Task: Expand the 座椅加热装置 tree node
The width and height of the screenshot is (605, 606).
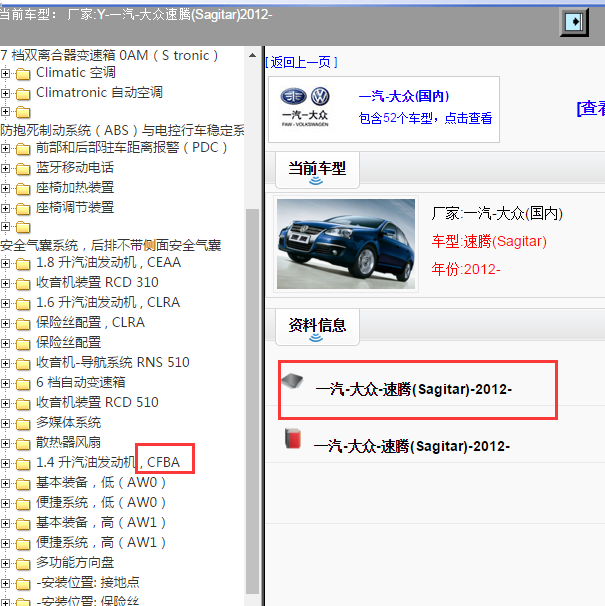Action: [x=5, y=188]
